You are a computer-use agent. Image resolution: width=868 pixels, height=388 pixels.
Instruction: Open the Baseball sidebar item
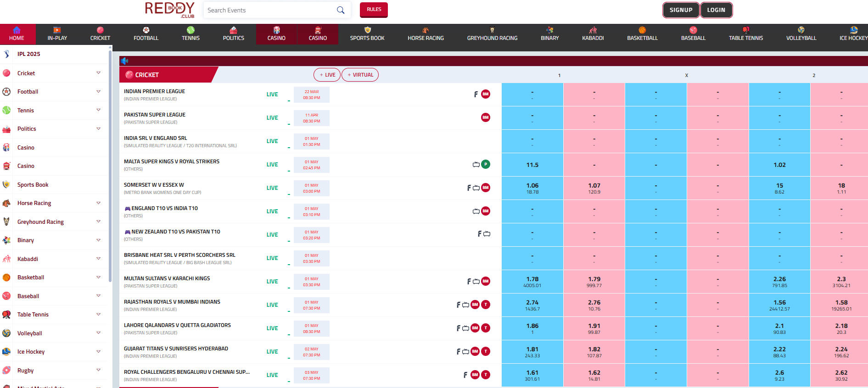click(x=54, y=296)
